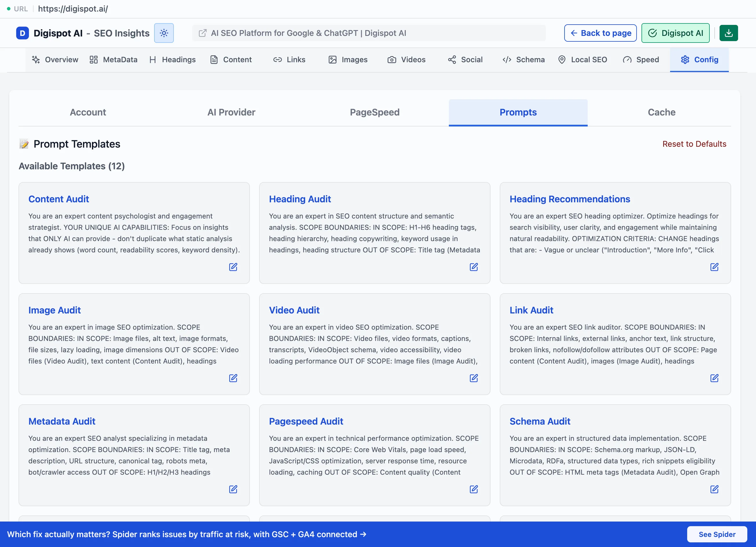This screenshot has width=756, height=547.
Task: Click the green download icon button
Action: tap(728, 33)
